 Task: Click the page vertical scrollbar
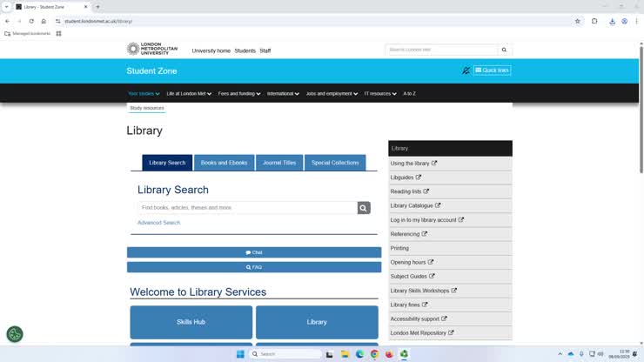pos(641,109)
